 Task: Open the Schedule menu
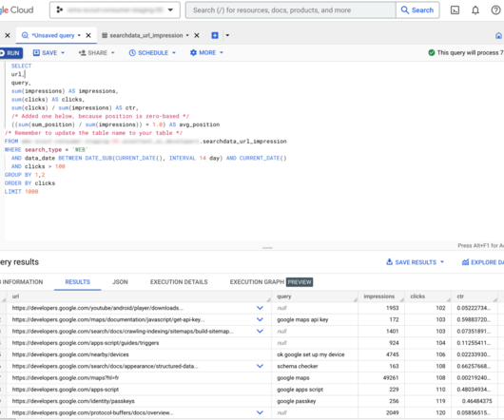coord(152,52)
